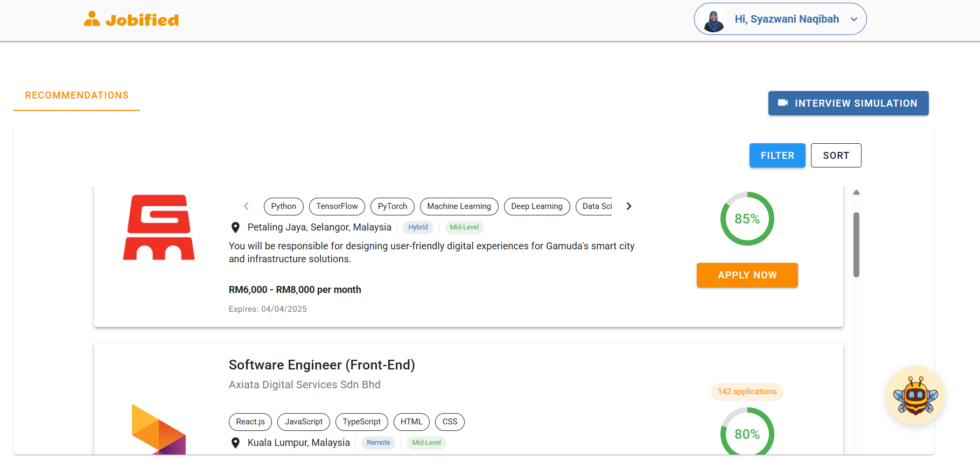
Task: Click the 85% match score circle
Action: point(747,219)
